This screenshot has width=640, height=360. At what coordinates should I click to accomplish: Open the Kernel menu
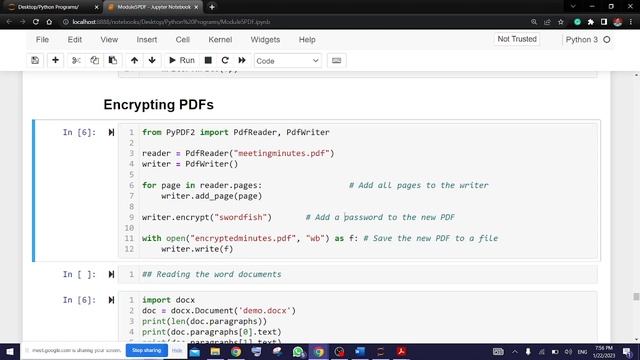tap(220, 40)
